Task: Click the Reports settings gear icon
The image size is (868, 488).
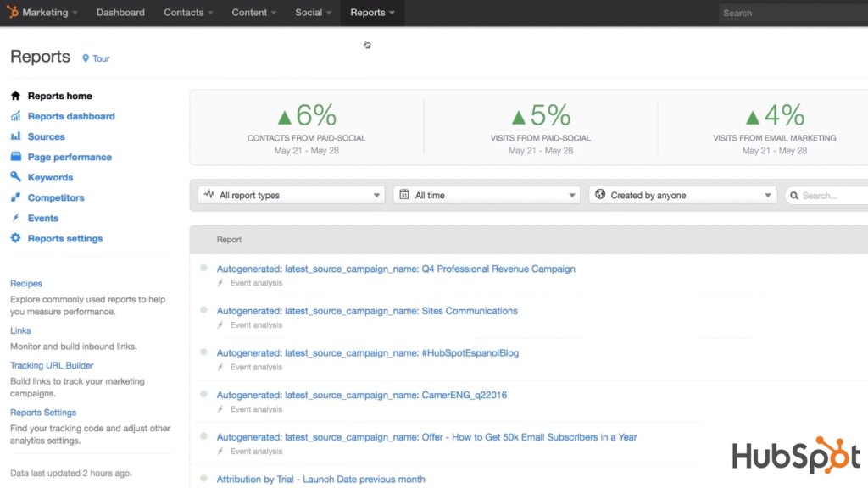Action: (15, 238)
